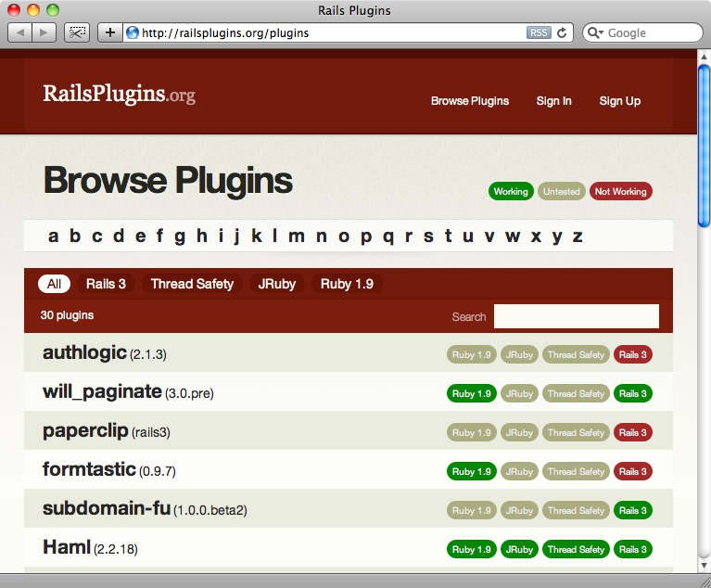Click the green Working legend badge
This screenshot has height=588, width=711.
point(511,191)
